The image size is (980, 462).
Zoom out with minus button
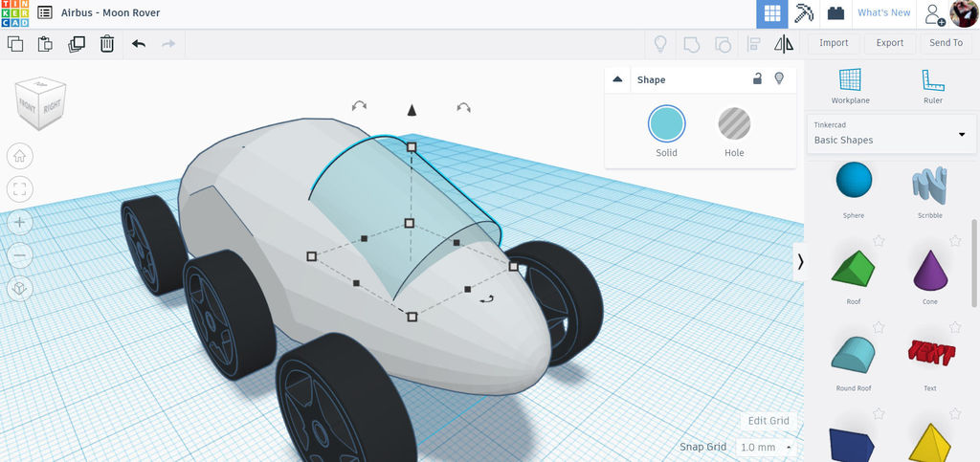[x=19, y=255]
